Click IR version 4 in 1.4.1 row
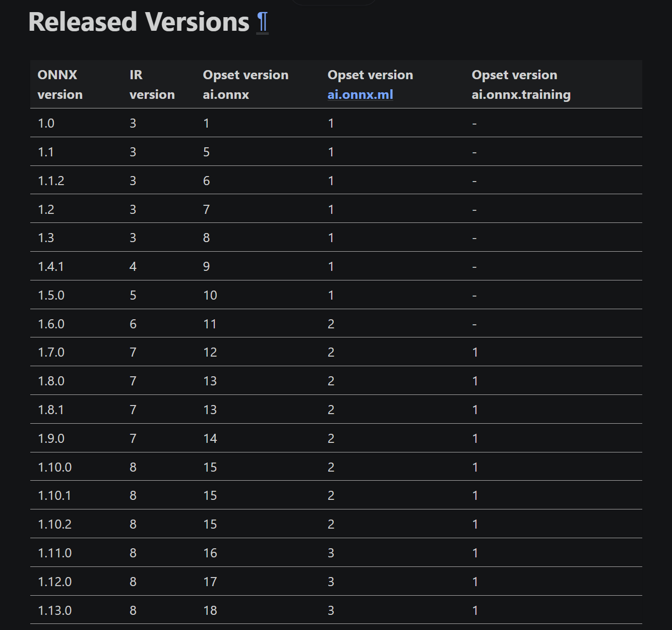The width and height of the screenshot is (672, 630). (x=133, y=266)
